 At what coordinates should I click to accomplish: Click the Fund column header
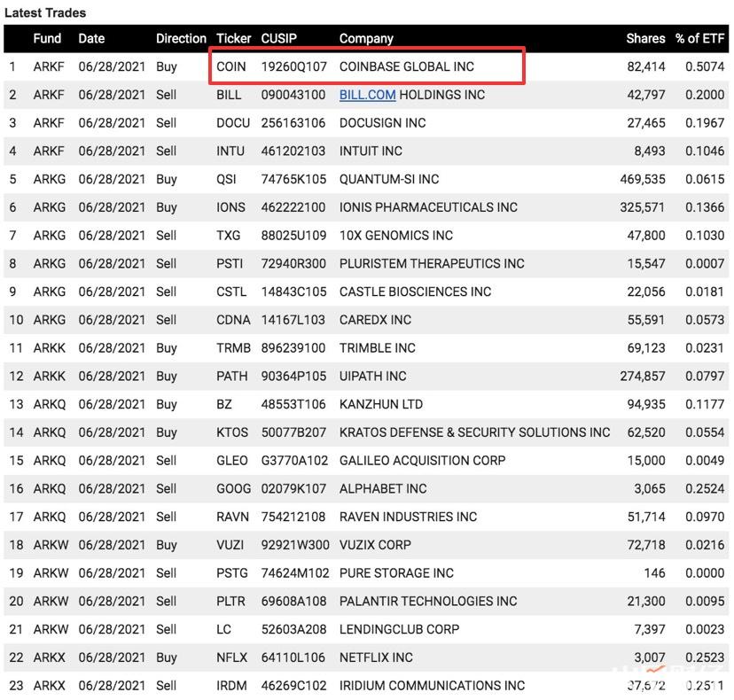[x=47, y=39]
